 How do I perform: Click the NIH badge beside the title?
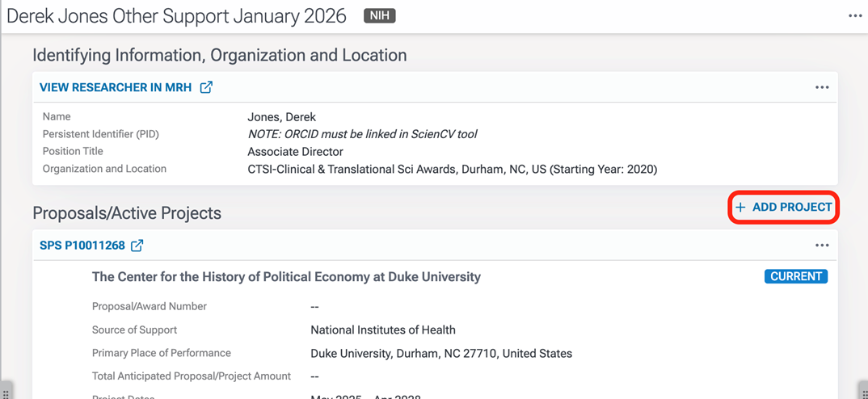(379, 16)
